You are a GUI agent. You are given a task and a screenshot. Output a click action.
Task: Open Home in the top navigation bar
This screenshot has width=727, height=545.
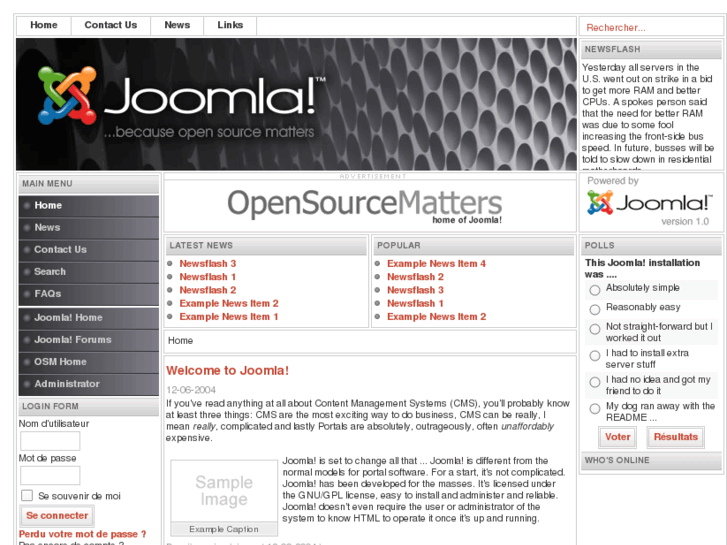tap(44, 26)
